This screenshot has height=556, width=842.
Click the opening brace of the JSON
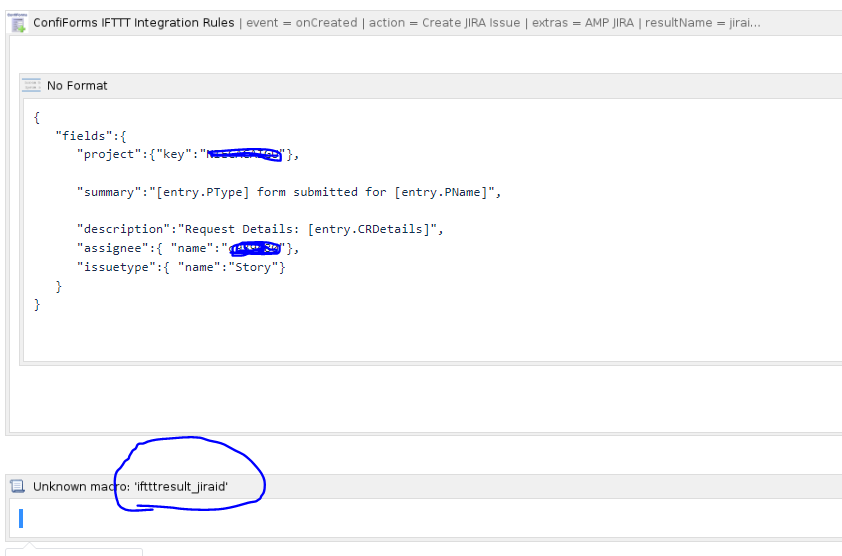point(37,117)
